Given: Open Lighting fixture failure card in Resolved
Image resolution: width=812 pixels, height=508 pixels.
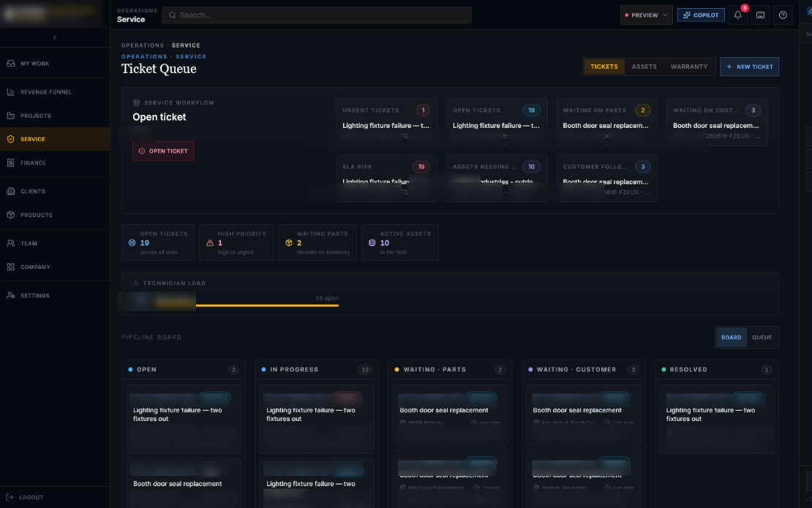Looking at the screenshot, I should pos(717,419).
